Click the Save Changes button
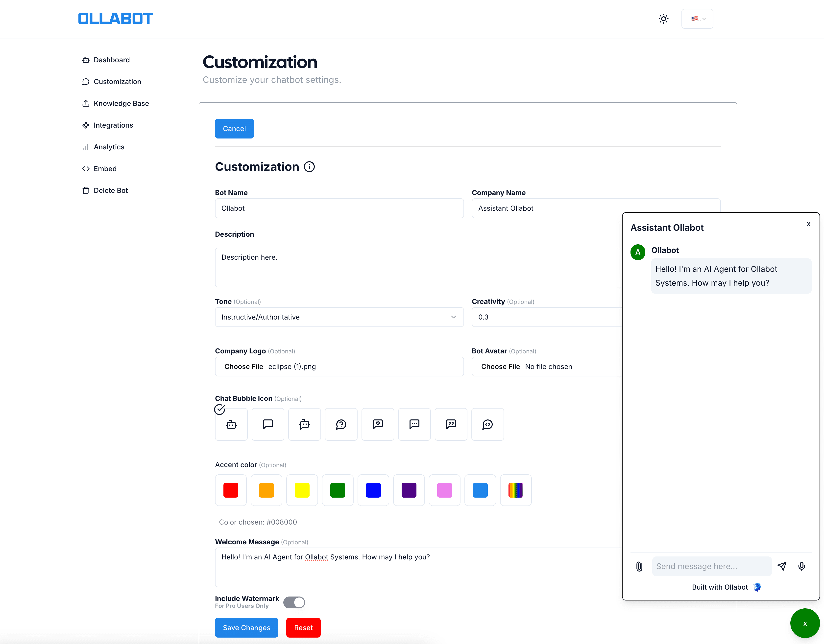Screen dimensions: 824x644 (246, 627)
